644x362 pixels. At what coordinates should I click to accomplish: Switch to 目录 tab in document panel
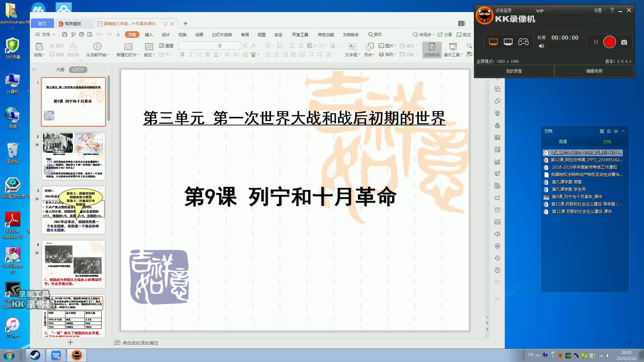coord(563,141)
